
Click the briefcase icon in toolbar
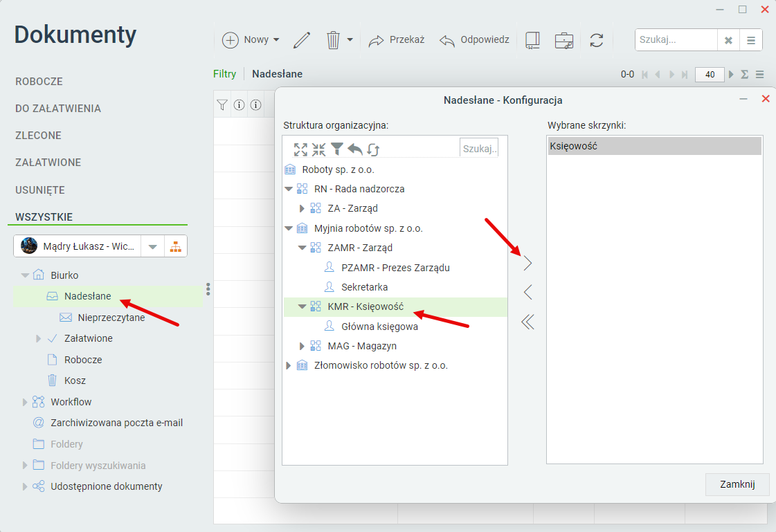tap(563, 40)
